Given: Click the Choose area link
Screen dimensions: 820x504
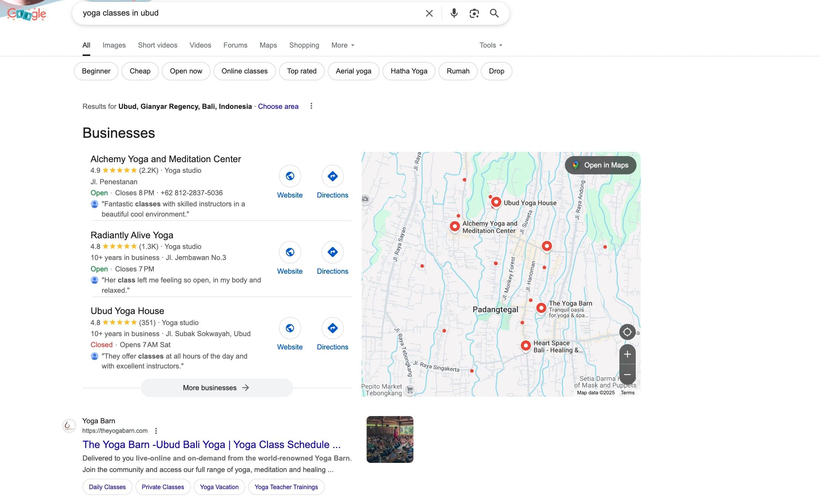Looking at the screenshot, I should 278,107.
